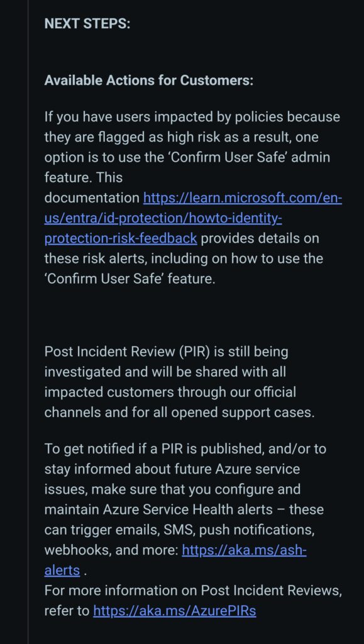The height and width of the screenshot is (644, 364).
Task: Open the https://aka.ms/ash- alerts link
Action: tap(244, 550)
